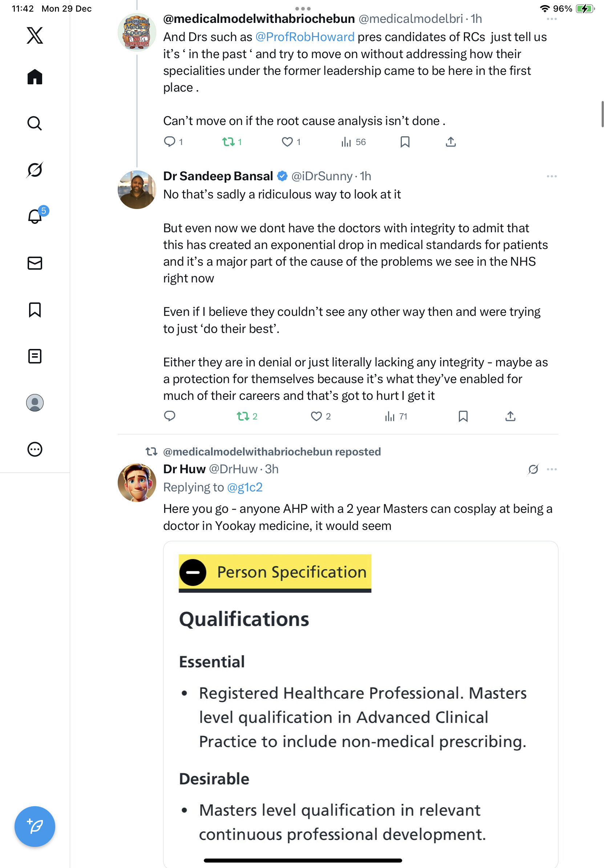Open Search from the sidebar
The image size is (606, 868).
point(35,123)
